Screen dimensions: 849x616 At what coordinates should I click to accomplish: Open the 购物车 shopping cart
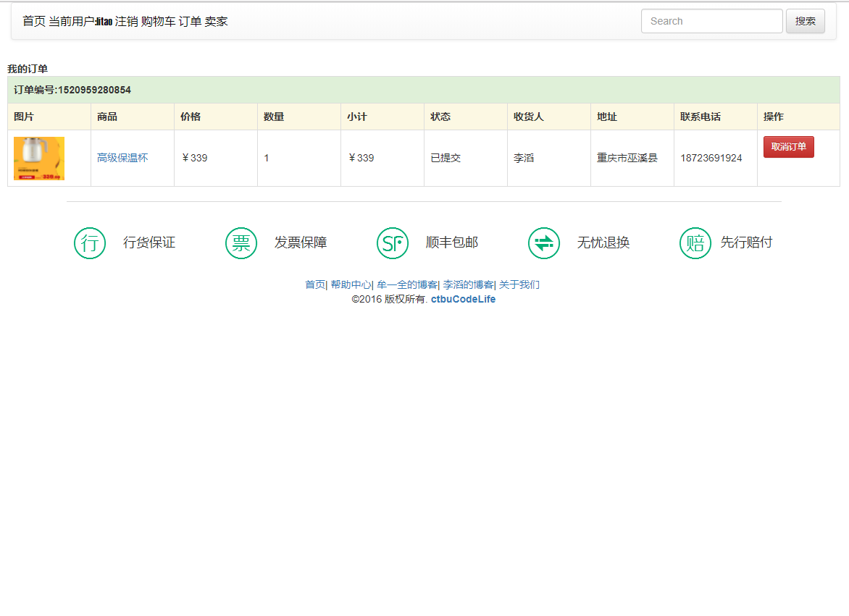coord(158,22)
